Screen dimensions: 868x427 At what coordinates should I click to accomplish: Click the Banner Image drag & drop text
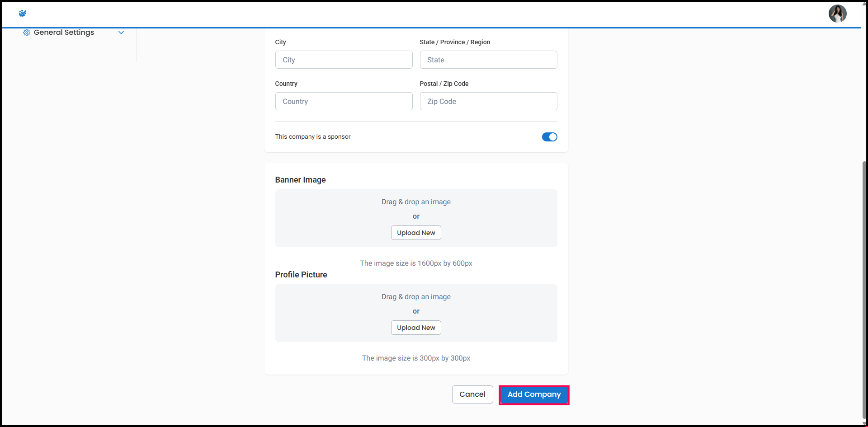coord(416,202)
